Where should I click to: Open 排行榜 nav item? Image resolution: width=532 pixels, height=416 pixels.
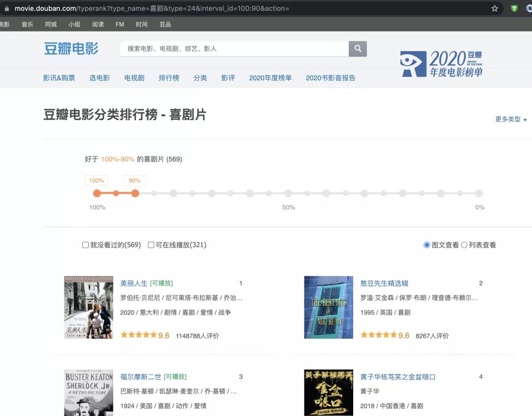click(169, 78)
